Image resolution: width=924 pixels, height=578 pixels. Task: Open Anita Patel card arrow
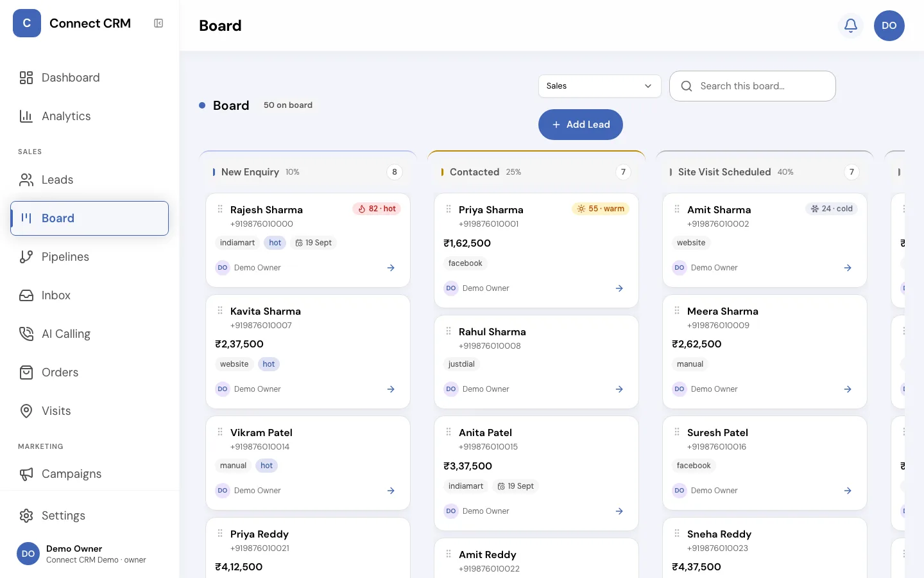click(619, 511)
